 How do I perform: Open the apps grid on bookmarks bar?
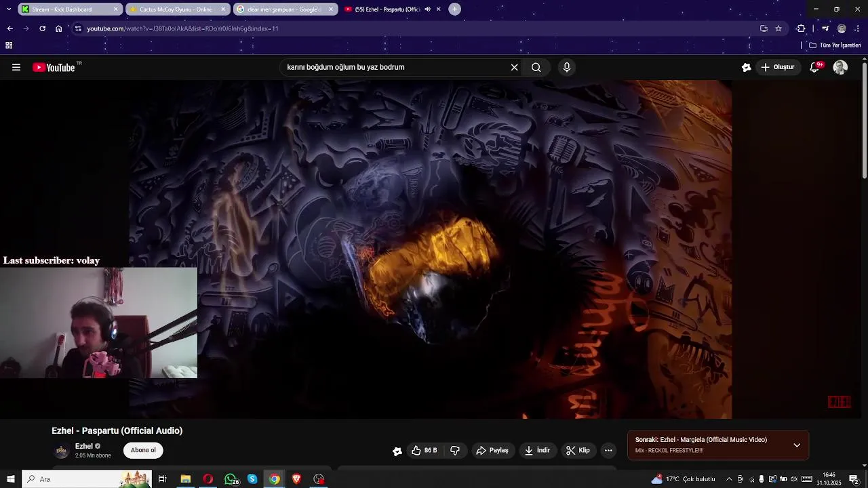9,45
